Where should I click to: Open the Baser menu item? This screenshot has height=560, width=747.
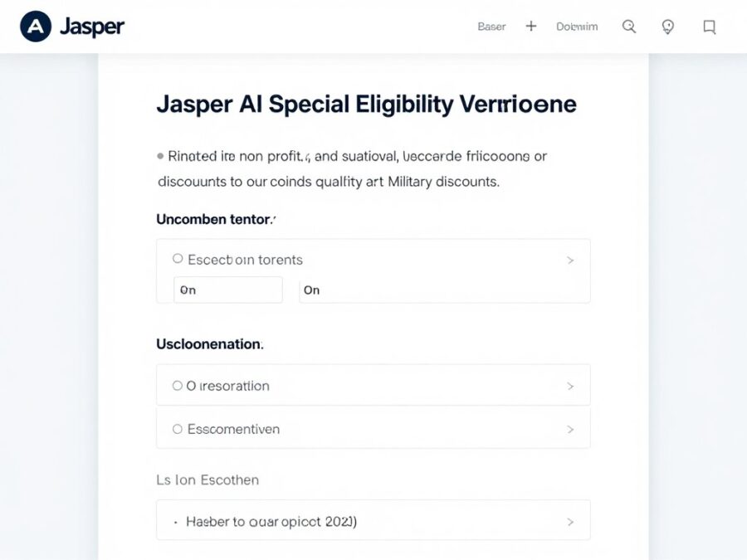(491, 27)
